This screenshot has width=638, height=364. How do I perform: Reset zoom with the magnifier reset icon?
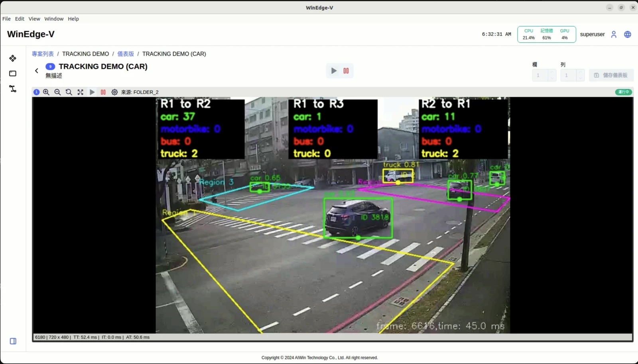point(69,92)
